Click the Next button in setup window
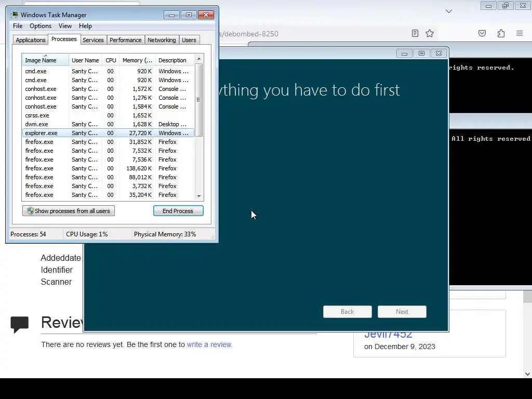Image resolution: width=532 pixels, height=399 pixels. click(x=402, y=312)
